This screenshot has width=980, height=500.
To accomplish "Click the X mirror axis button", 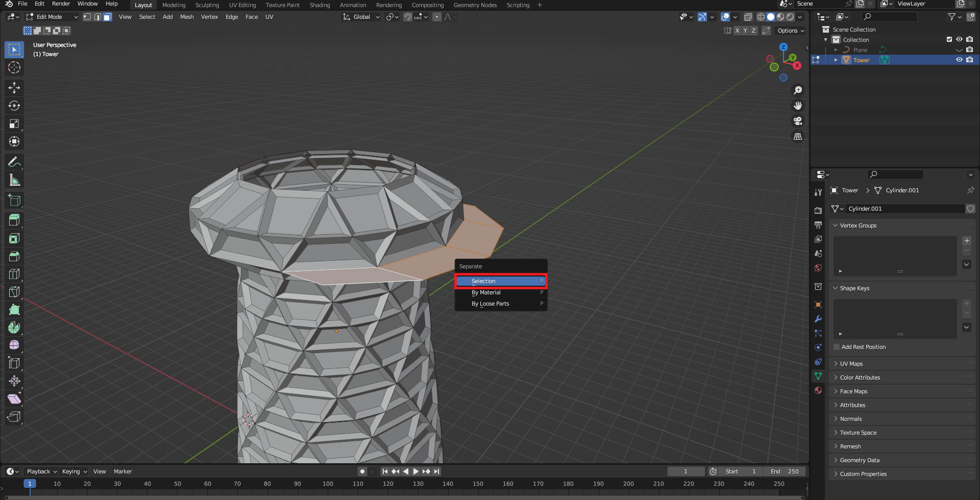I will click(x=737, y=31).
